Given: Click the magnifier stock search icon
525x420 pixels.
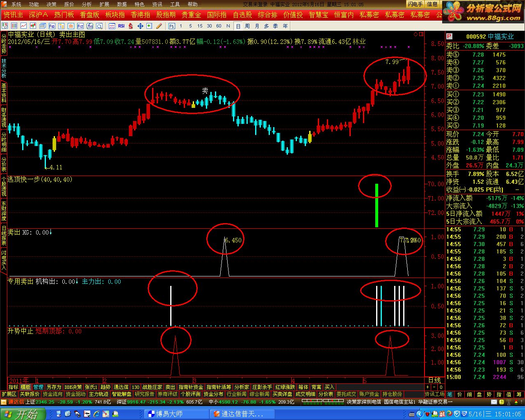Looking at the screenshot, I should 99,26.
